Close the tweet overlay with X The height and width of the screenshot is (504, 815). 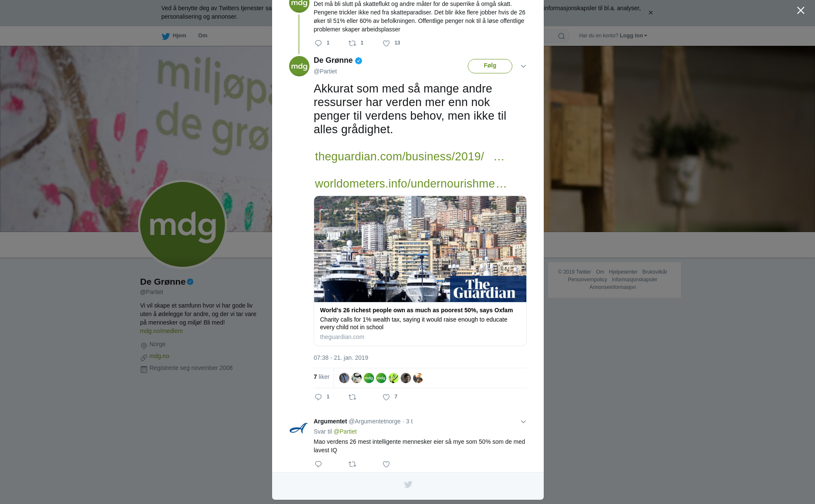coord(801,11)
